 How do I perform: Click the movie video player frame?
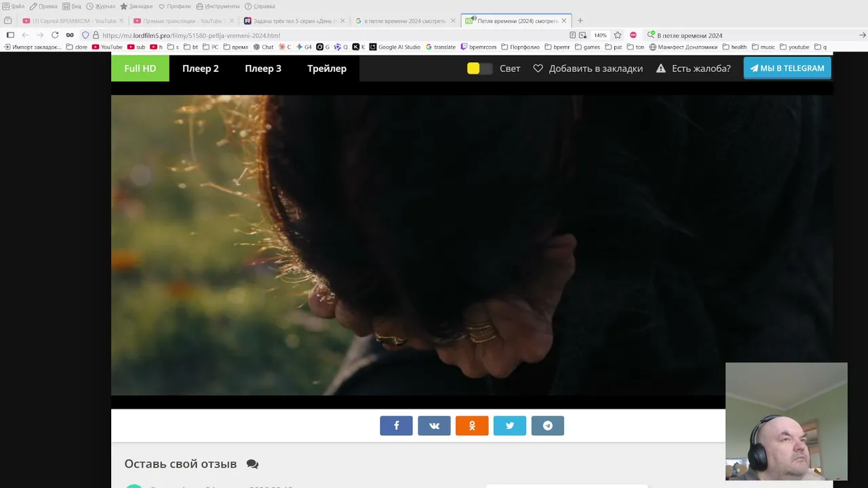(x=472, y=245)
